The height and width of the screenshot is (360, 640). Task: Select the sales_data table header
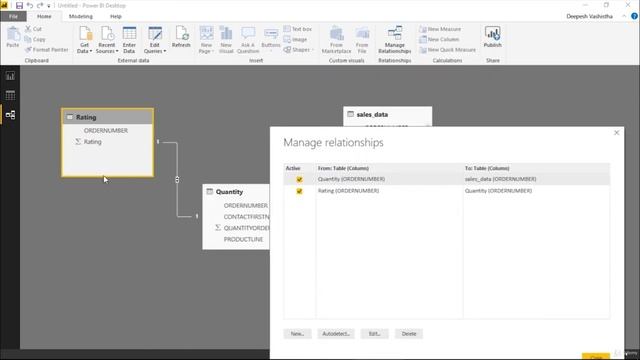click(388, 115)
